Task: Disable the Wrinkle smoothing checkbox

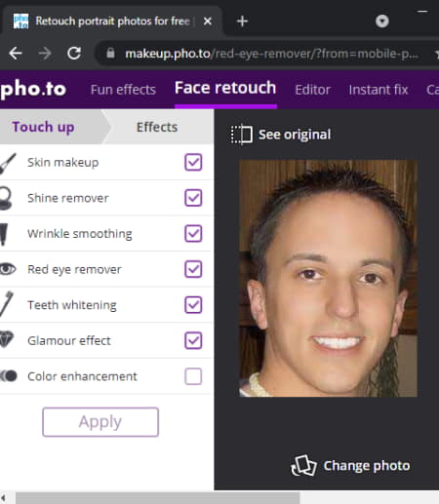Action: [x=193, y=234]
